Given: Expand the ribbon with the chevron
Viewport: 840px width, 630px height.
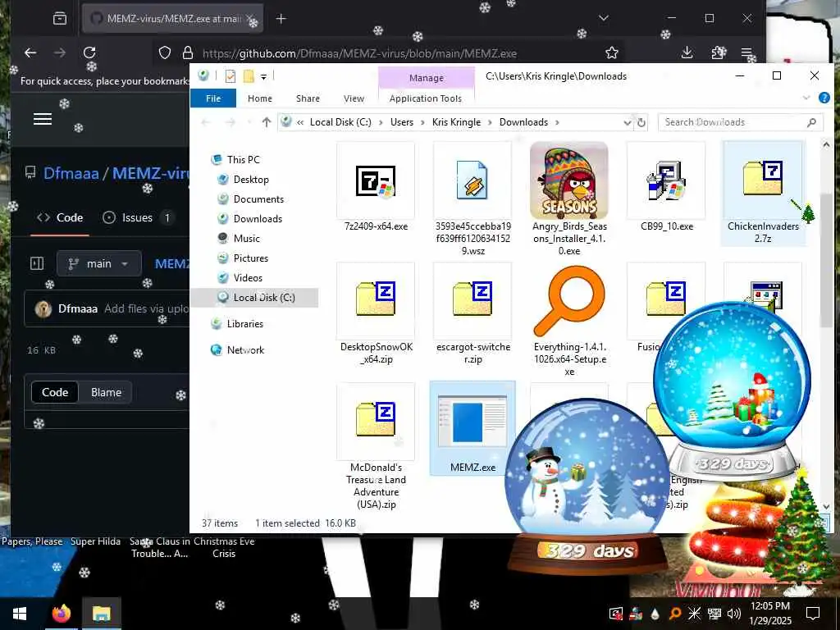Looking at the screenshot, I should point(806,98).
